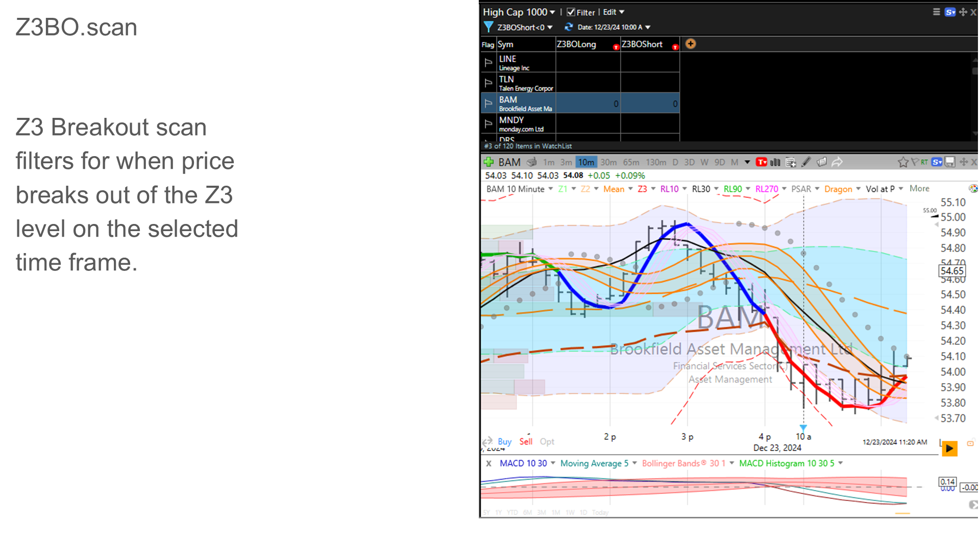Click the share/forward arrow icon
The width and height of the screenshot is (980, 551).
[837, 162]
